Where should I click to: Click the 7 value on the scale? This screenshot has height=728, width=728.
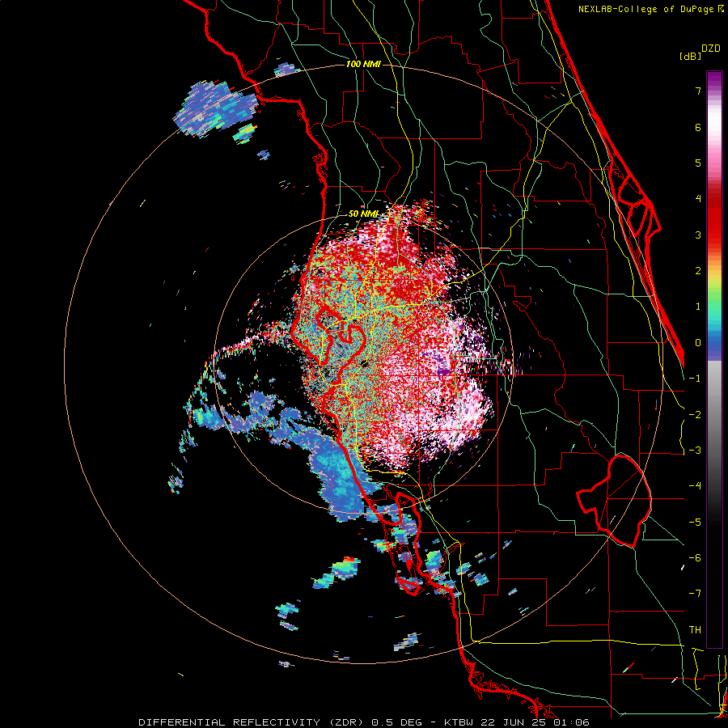click(698, 91)
